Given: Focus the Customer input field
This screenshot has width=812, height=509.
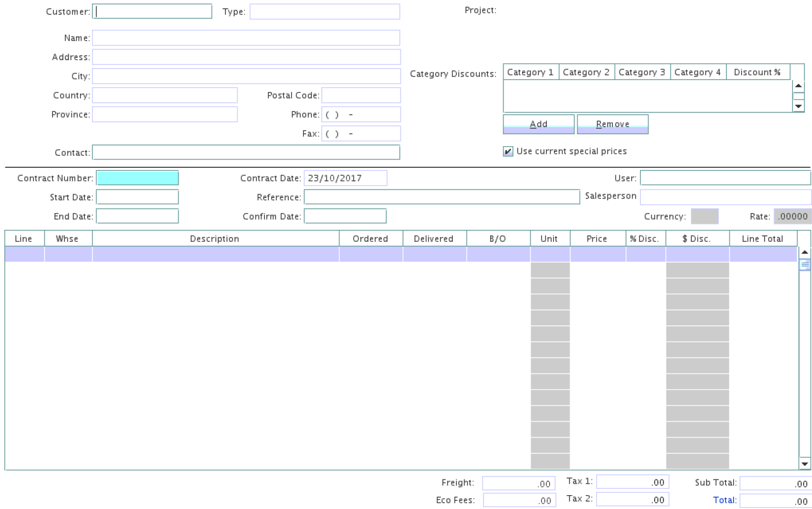Looking at the screenshot, I should 153,11.
